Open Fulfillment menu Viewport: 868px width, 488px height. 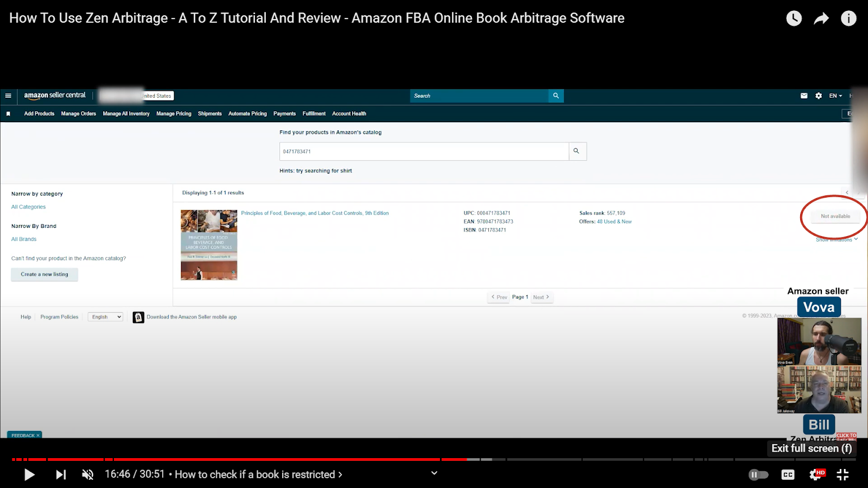314,113
